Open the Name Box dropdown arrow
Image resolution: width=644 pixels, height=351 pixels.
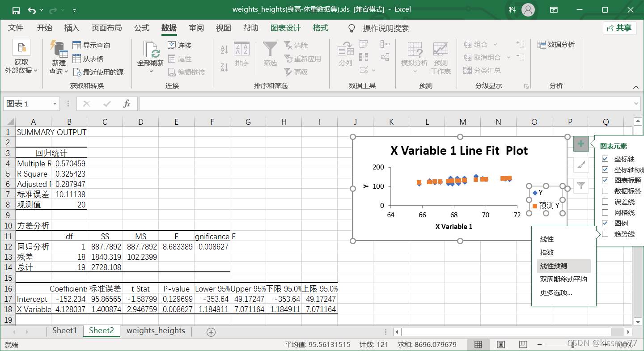coord(55,104)
